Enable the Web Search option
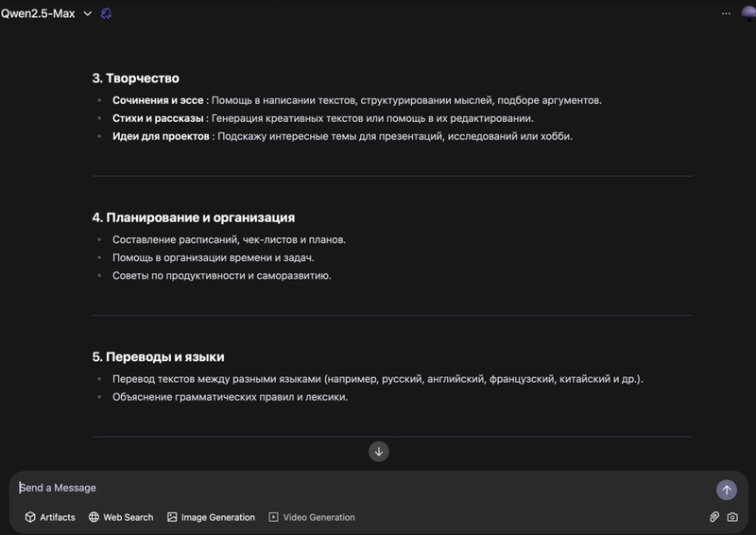Viewport: 756px width, 535px height. click(121, 517)
